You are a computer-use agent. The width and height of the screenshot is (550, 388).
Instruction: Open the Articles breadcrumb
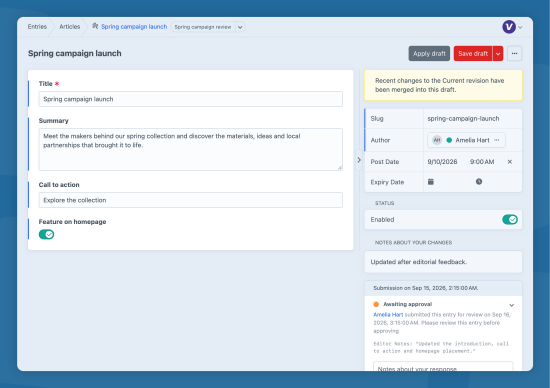pyautogui.click(x=69, y=27)
